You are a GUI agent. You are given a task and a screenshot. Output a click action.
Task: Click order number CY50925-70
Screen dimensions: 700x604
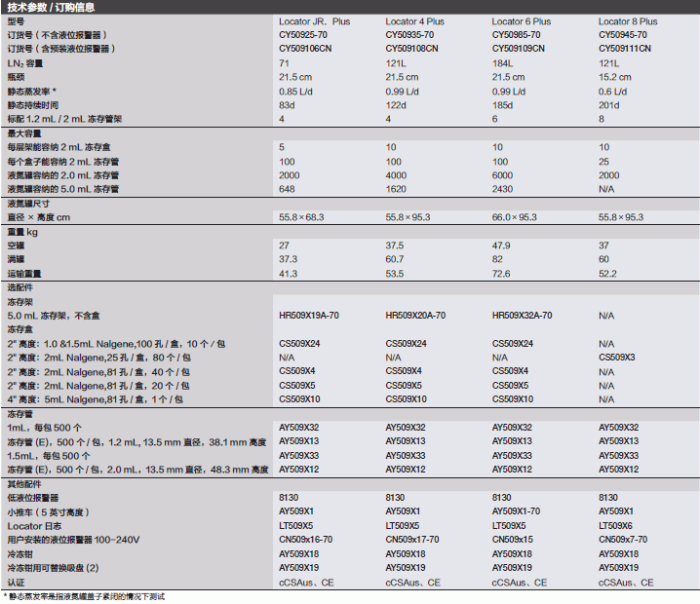click(x=302, y=35)
